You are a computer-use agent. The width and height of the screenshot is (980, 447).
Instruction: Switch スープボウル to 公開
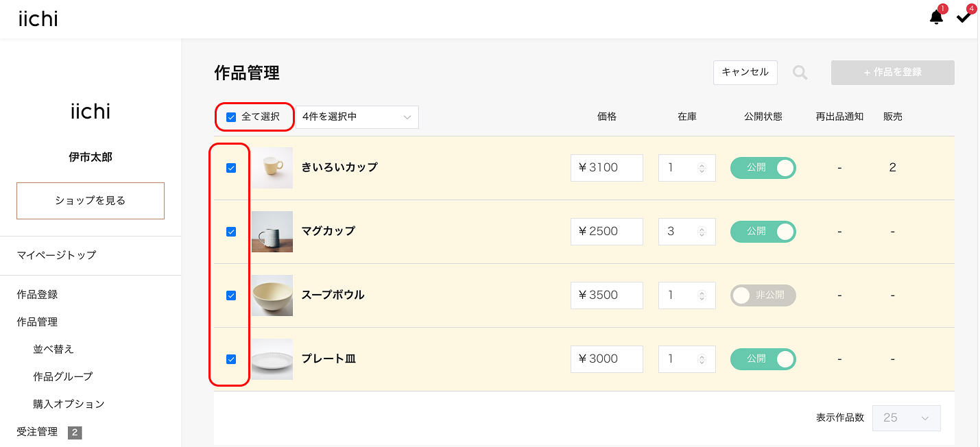763,295
